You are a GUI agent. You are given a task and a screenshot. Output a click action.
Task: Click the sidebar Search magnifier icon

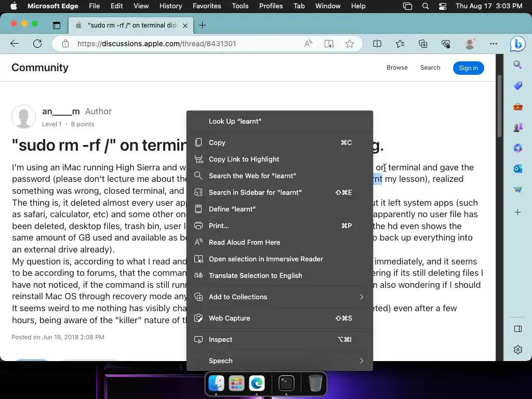[517, 64]
